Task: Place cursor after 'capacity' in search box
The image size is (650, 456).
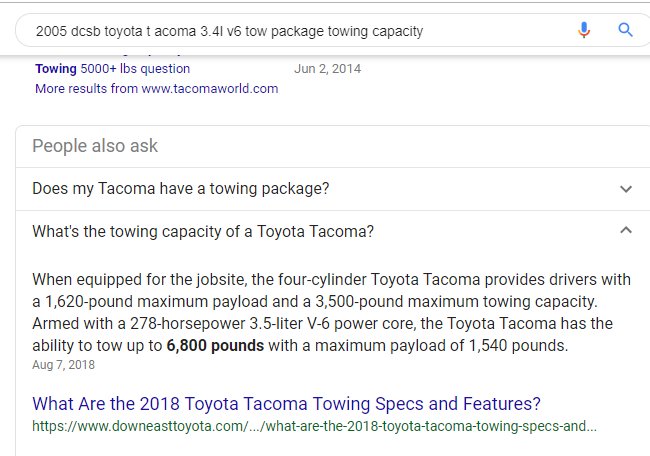Action: (424, 31)
